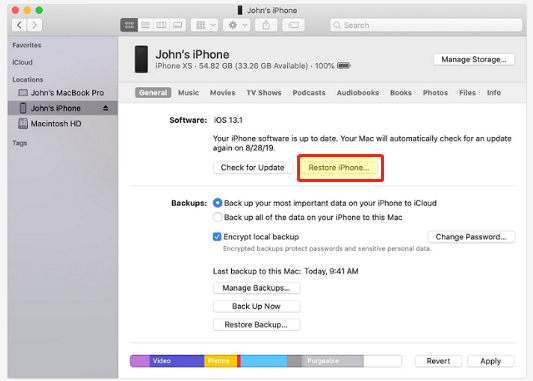533x381 pixels.
Task: Switch to gallery view in toolbar
Action: (177, 25)
